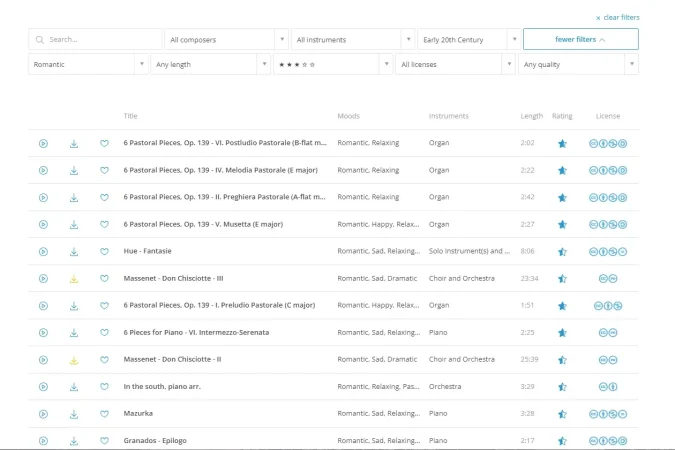Open the Romantic mood dropdown
The width and height of the screenshot is (675, 450).
(x=88, y=64)
